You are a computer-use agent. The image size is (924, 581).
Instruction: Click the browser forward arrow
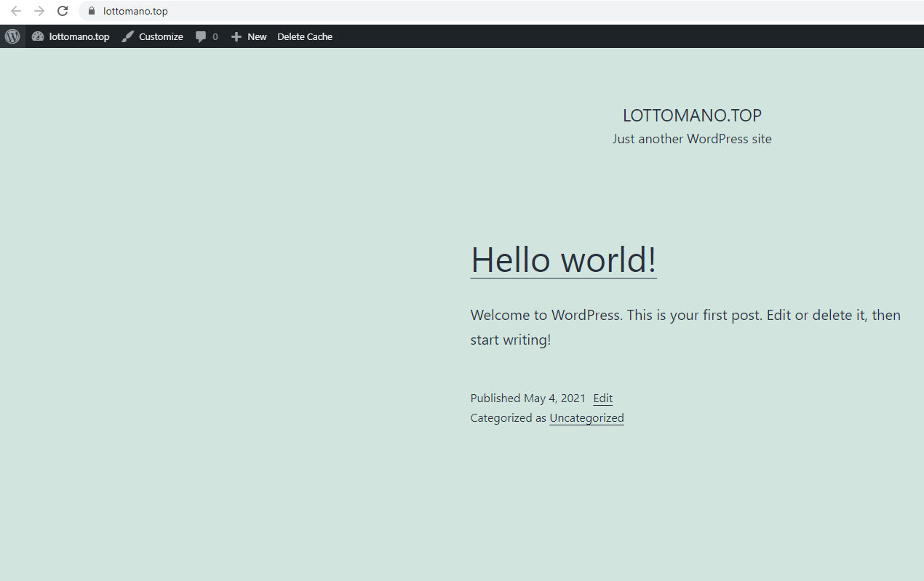click(39, 11)
